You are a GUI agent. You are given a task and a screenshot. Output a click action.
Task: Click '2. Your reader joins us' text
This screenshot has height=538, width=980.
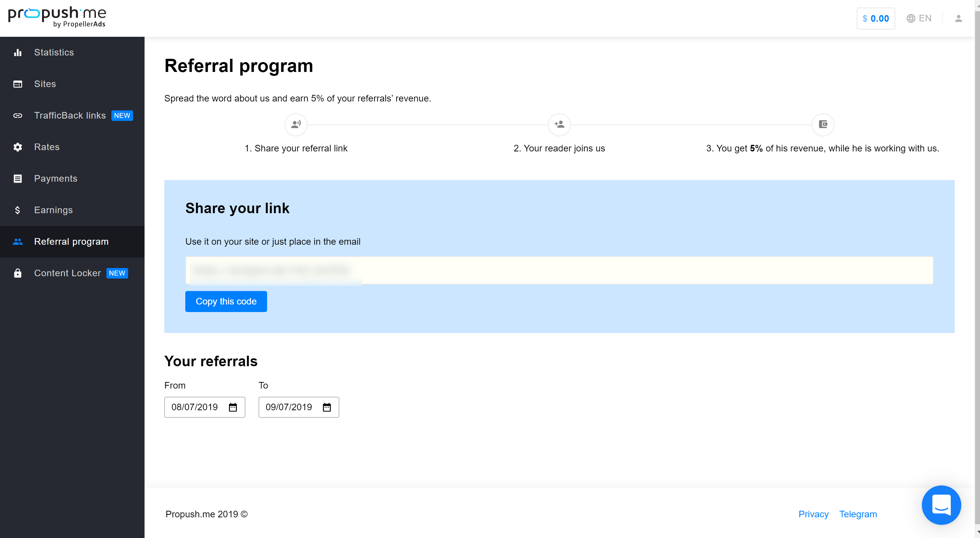tap(559, 148)
